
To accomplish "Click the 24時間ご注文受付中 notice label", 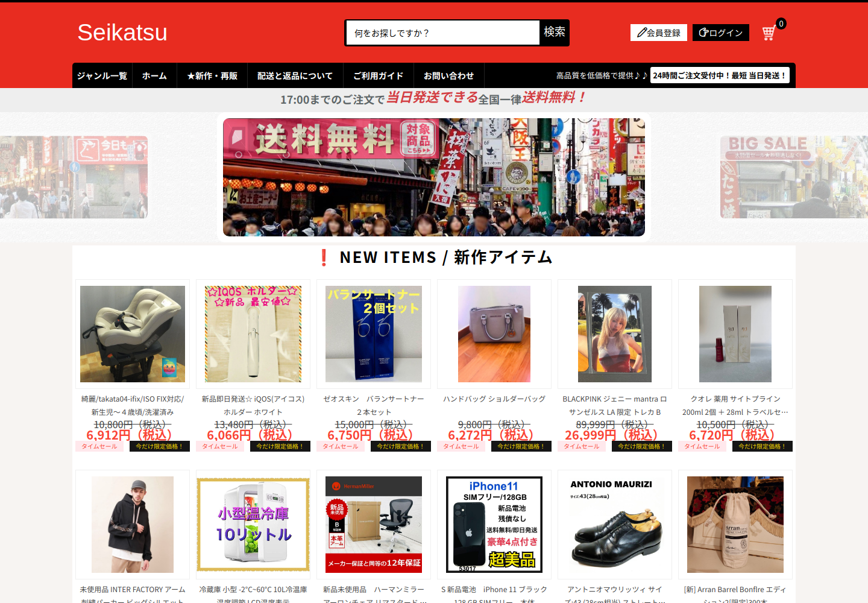I will point(720,75).
